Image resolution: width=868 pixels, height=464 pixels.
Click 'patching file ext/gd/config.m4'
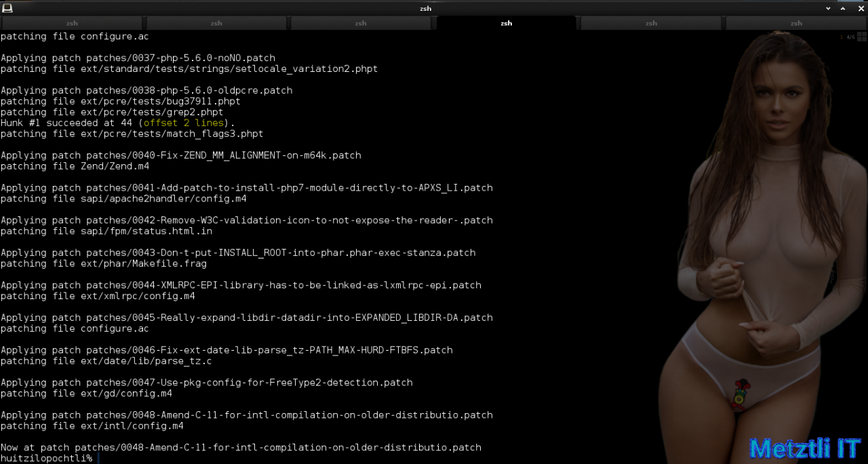pos(86,393)
